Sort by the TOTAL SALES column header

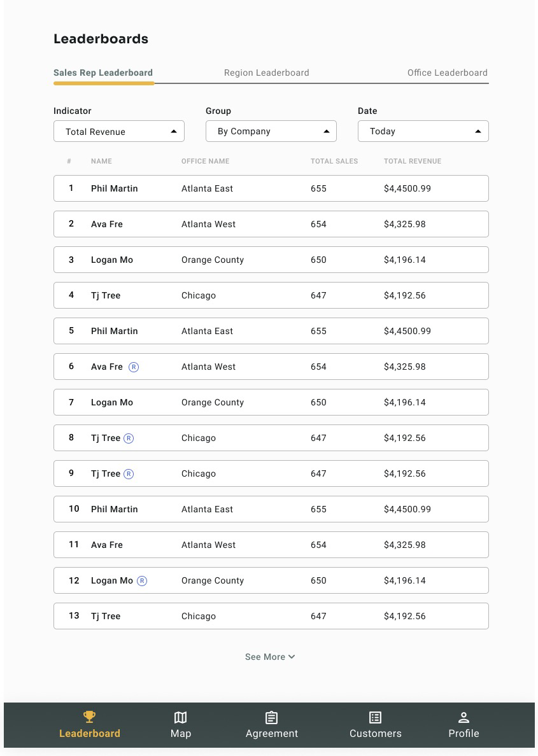334,161
